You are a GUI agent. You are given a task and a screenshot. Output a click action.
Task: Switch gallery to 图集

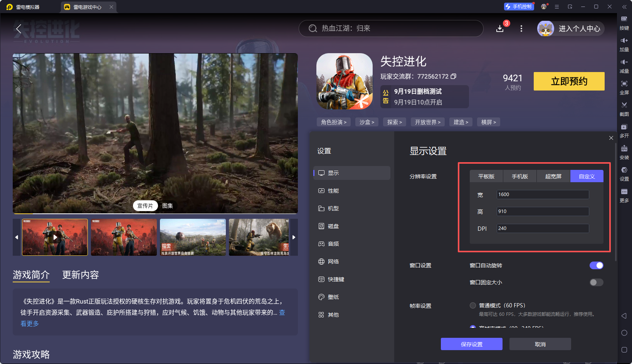[168, 206]
